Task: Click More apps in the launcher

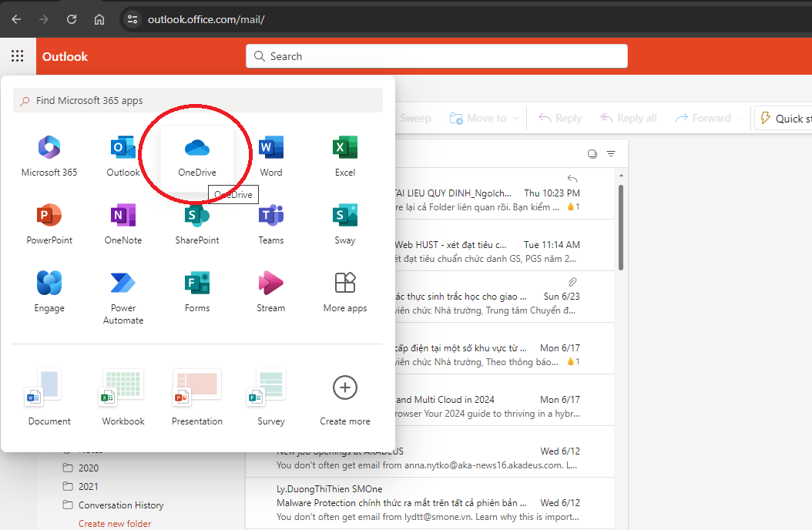Action: [x=344, y=291]
